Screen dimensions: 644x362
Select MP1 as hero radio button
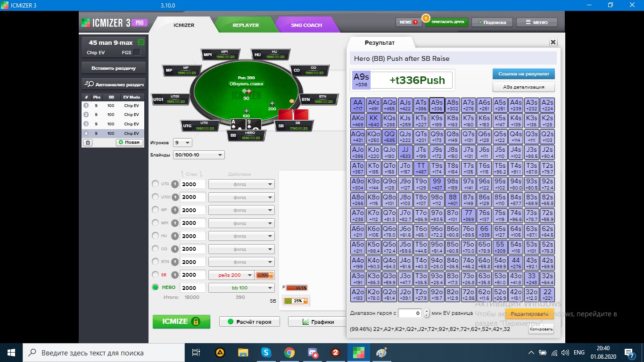tap(155, 223)
